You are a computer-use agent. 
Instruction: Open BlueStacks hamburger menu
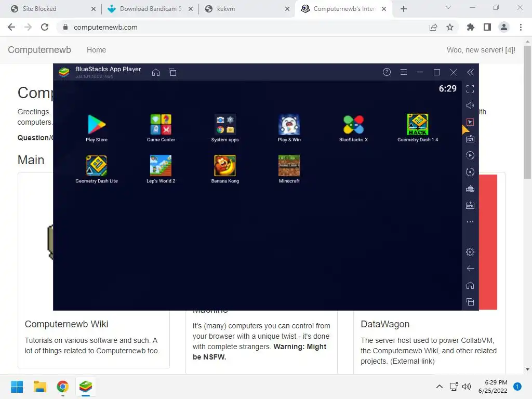[x=403, y=72]
